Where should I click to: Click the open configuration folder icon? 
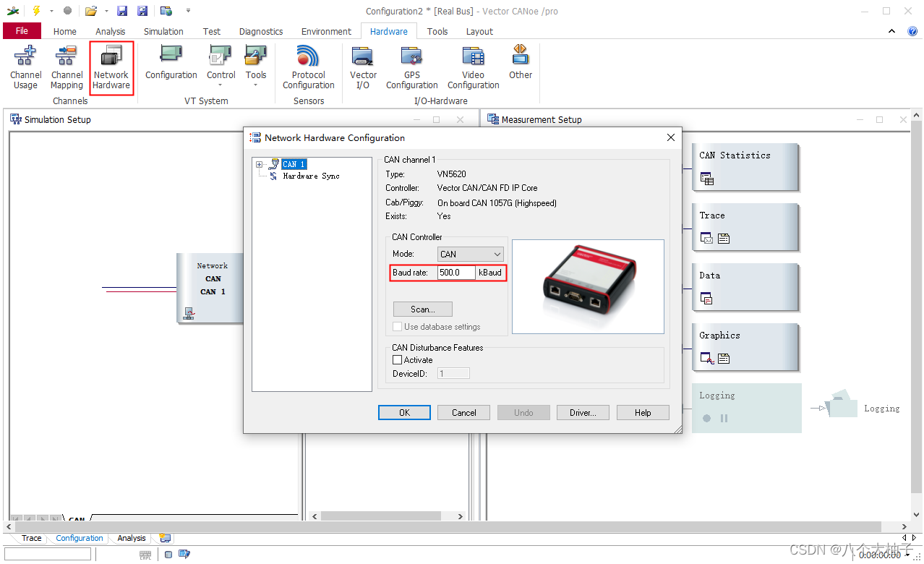click(x=90, y=11)
